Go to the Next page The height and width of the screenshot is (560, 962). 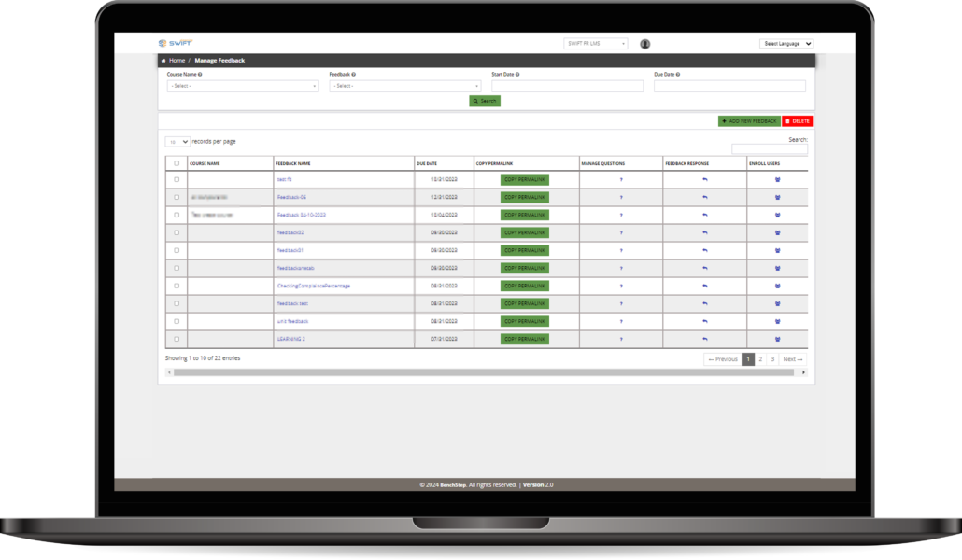click(793, 359)
